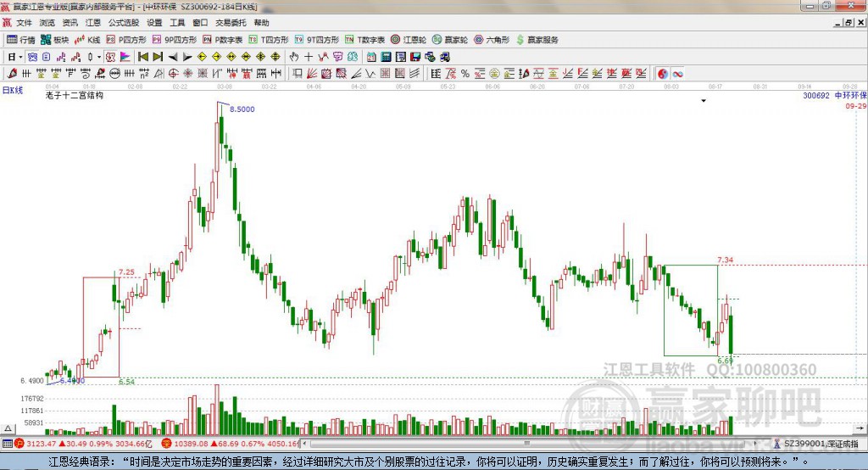Jump to first bar icon
868x470 pixels.
click(142, 57)
